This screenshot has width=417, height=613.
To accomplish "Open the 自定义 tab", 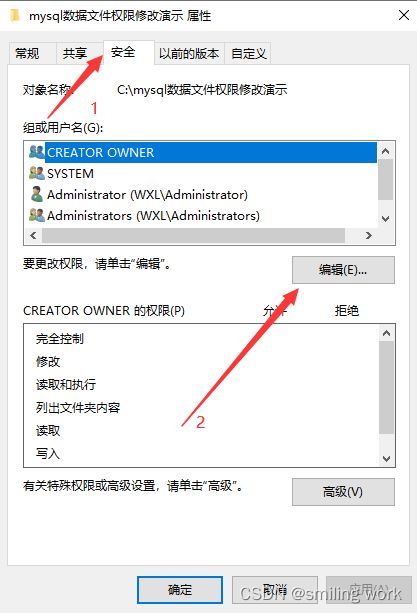I will coord(249,54).
